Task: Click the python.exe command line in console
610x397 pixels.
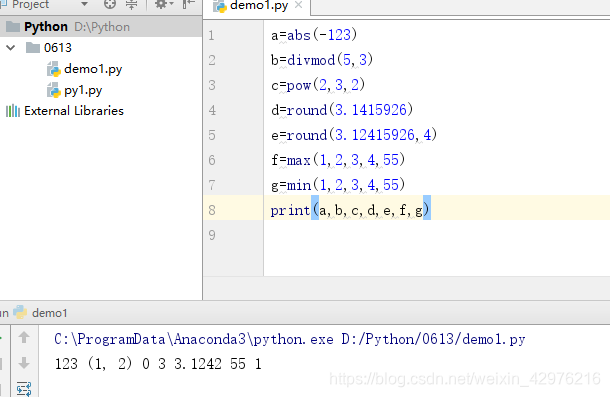Action: pyautogui.click(x=289, y=339)
